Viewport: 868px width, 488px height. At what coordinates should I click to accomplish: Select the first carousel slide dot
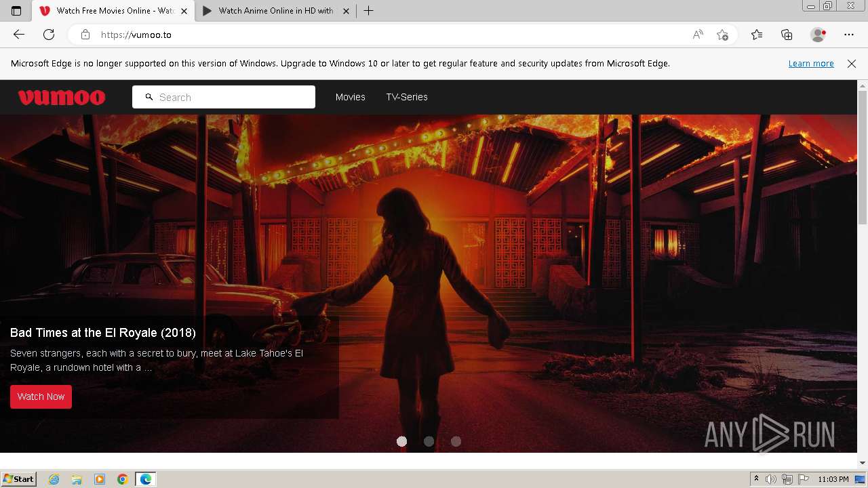pyautogui.click(x=402, y=441)
